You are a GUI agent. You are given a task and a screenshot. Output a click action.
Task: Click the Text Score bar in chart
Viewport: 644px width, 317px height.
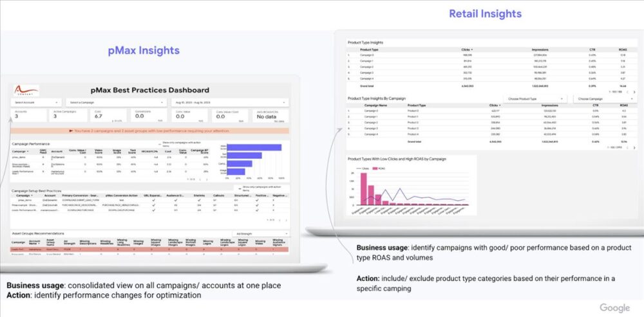244,156
